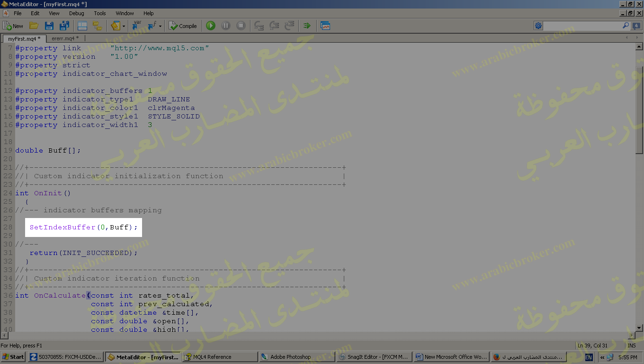Start debugging with the green play icon
644x364 pixels.
pos(211,26)
